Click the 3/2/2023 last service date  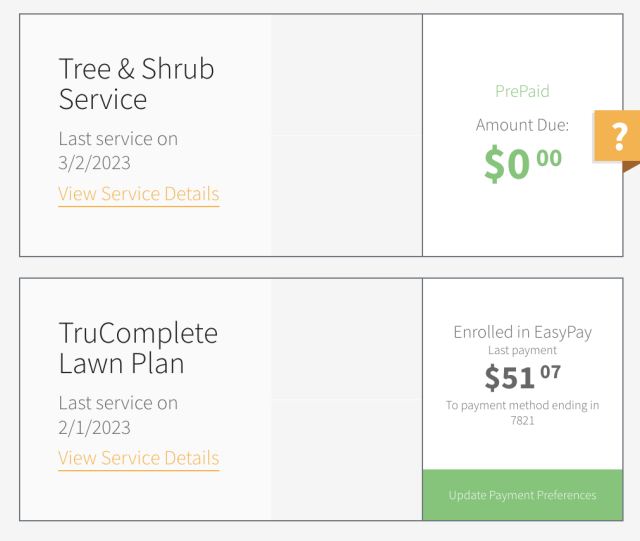pyautogui.click(x=94, y=163)
